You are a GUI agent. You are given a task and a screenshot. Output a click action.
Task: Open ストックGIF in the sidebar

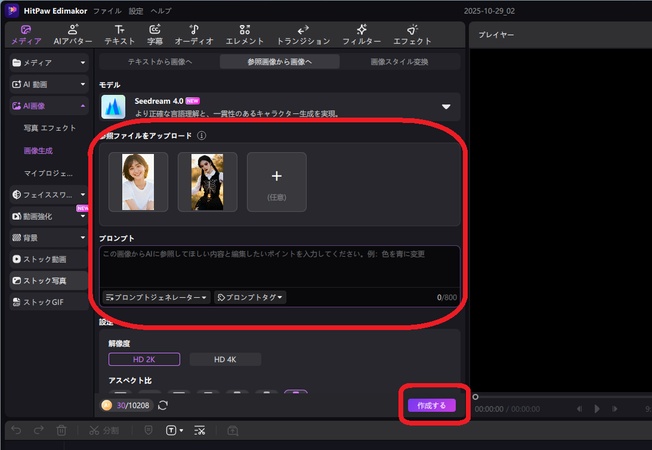49,302
